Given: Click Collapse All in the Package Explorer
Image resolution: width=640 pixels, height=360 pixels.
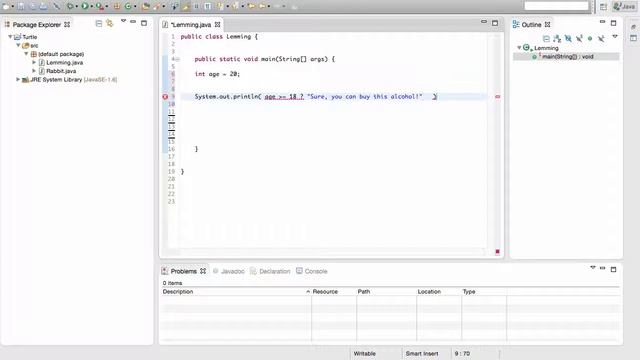Looking at the screenshot, I should point(98,23).
